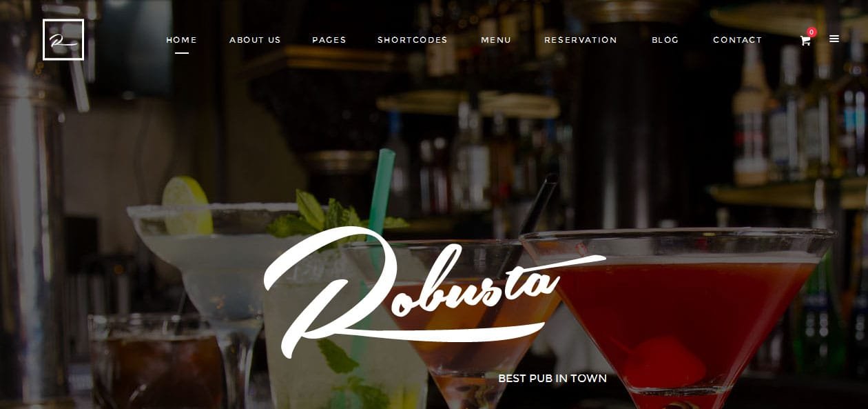Expand the Pages navigation dropdown

pyautogui.click(x=329, y=40)
